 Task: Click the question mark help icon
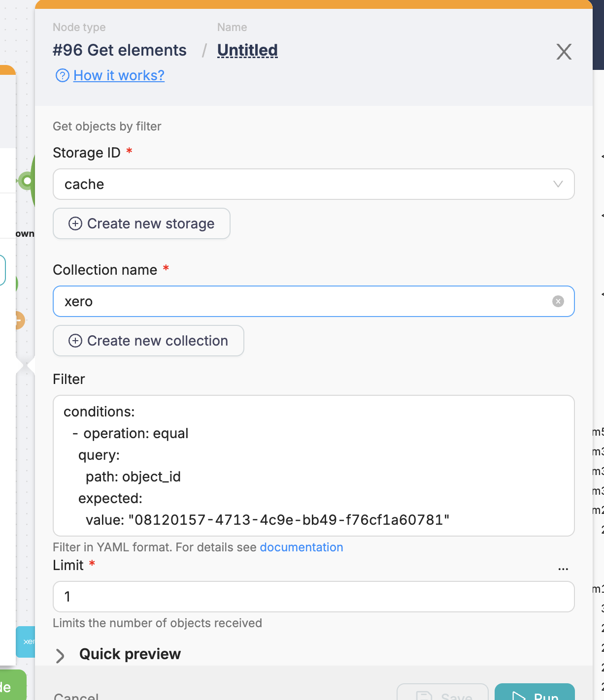point(62,75)
